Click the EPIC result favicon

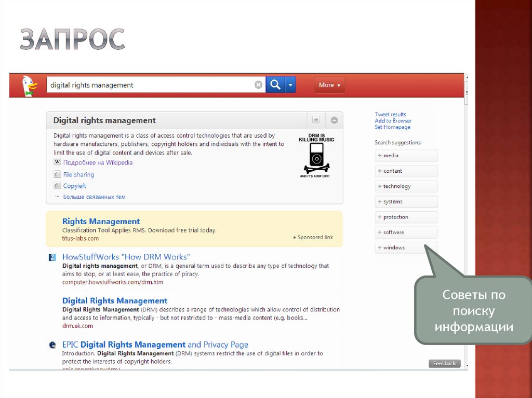point(52,345)
